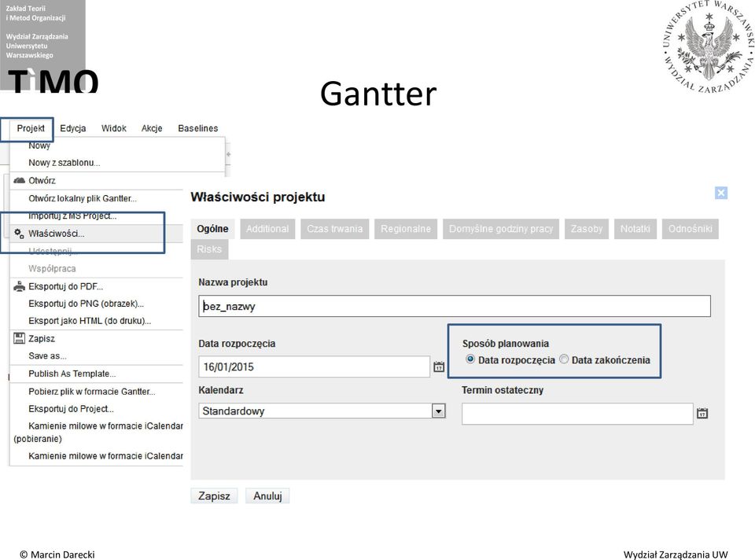Image resolution: width=755 pixels, height=560 pixels.
Task: Open the Notatki tab
Action: click(x=635, y=229)
